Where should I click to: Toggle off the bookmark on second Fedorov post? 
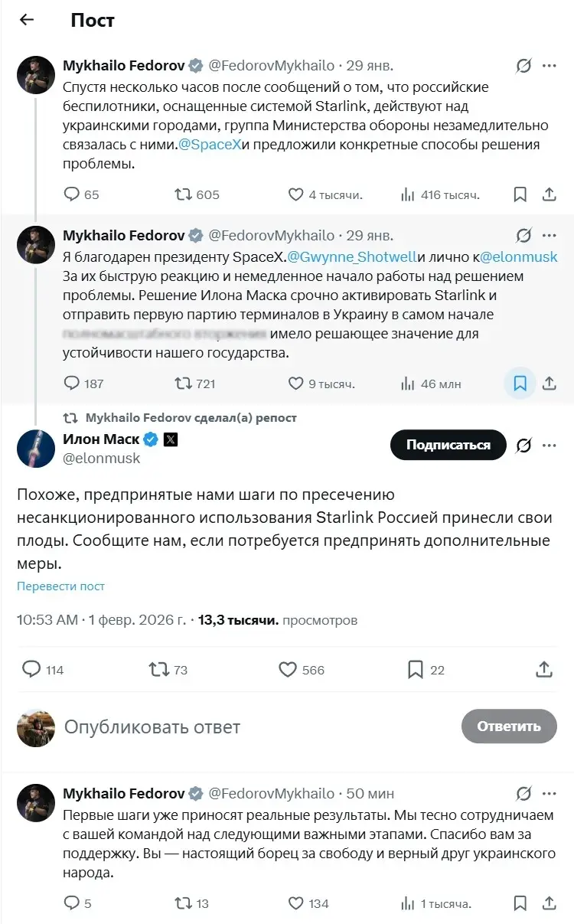520,383
